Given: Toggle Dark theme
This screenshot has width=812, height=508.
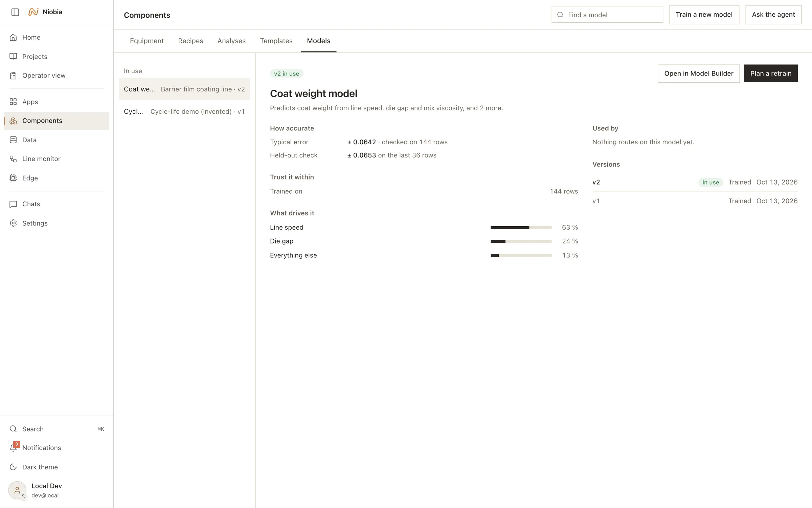Looking at the screenshot, I should [57, 467].
